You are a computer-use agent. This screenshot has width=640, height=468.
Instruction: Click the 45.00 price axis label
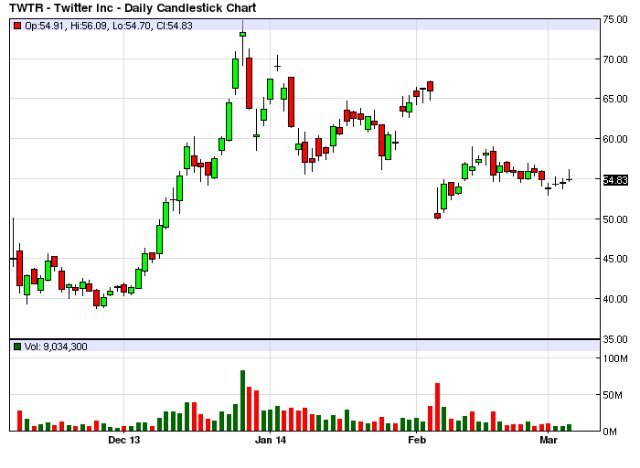click(615, 259)
